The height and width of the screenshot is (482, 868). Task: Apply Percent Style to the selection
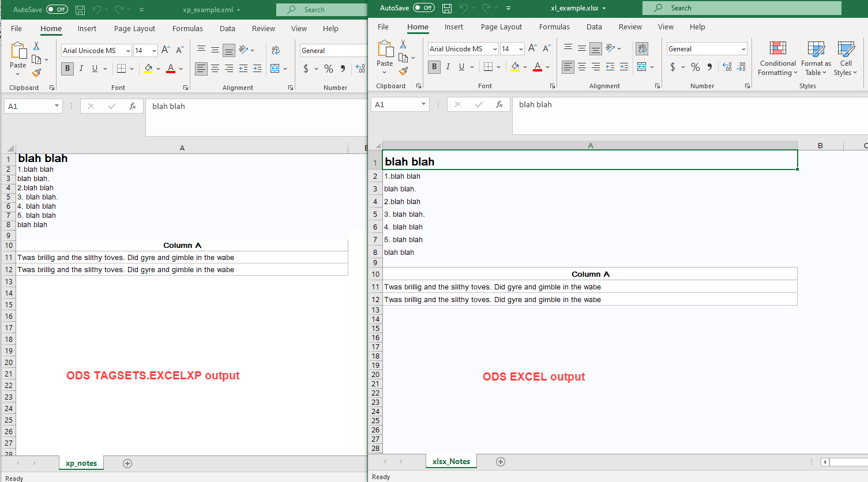pos(696,67)
